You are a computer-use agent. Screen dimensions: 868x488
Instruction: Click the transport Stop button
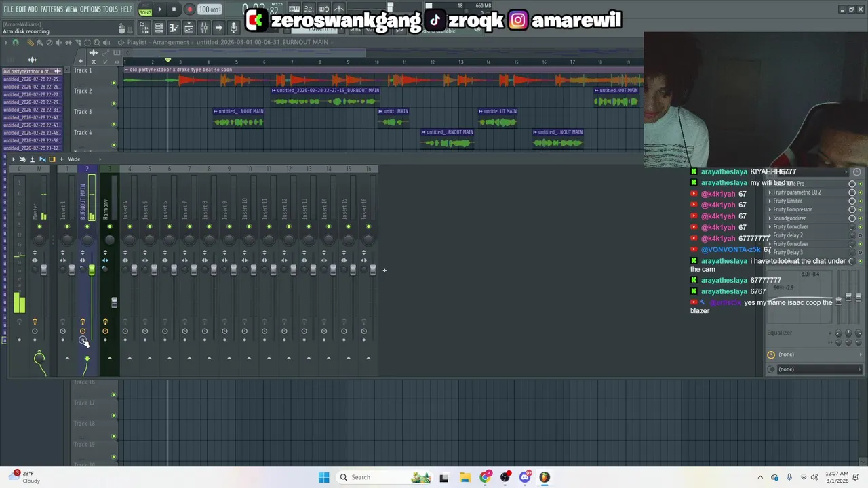tap(174, 9)
